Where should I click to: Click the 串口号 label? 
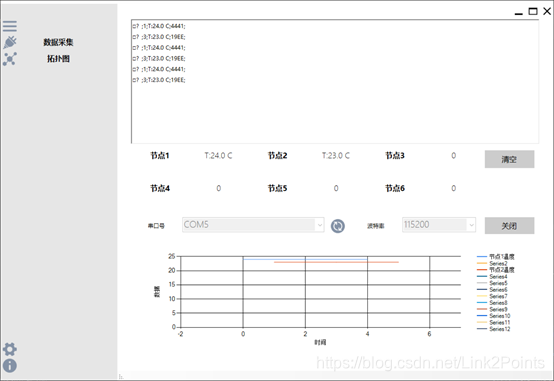(156, 225)
